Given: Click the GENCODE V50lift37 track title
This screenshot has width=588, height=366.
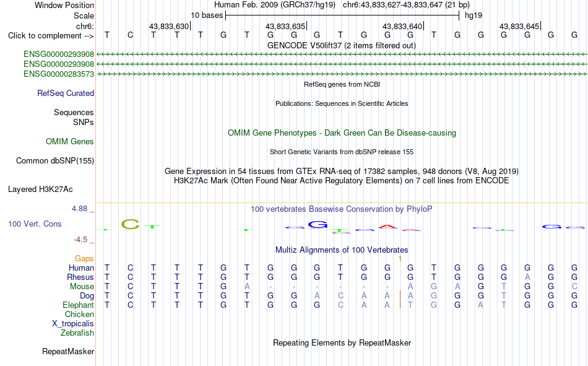Looking at the screenshot, I should click(x=341, y=45).
